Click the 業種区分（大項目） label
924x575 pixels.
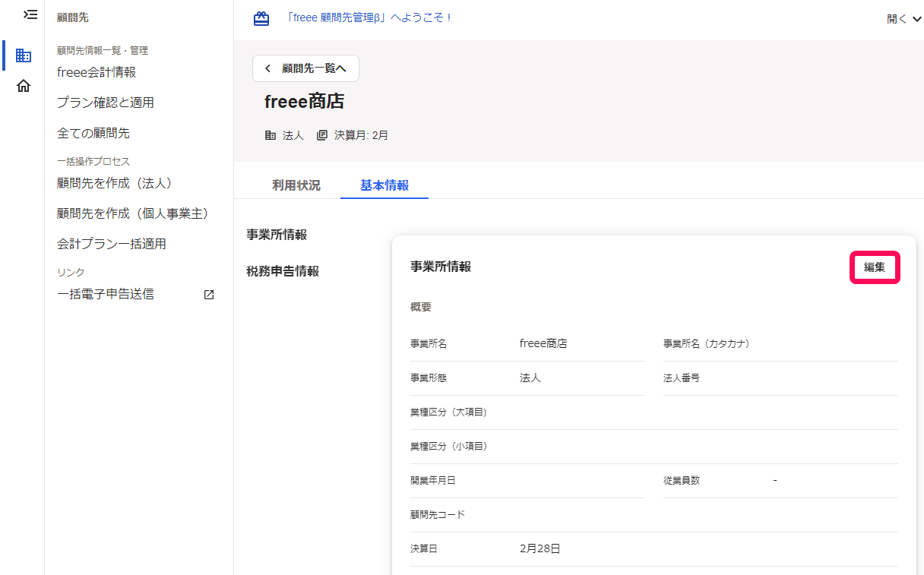448,412
